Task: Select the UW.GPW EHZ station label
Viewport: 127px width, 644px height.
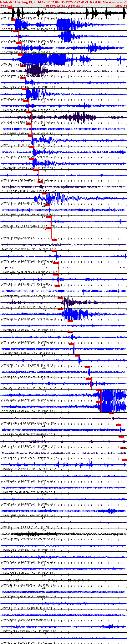Action: [29, 365]
